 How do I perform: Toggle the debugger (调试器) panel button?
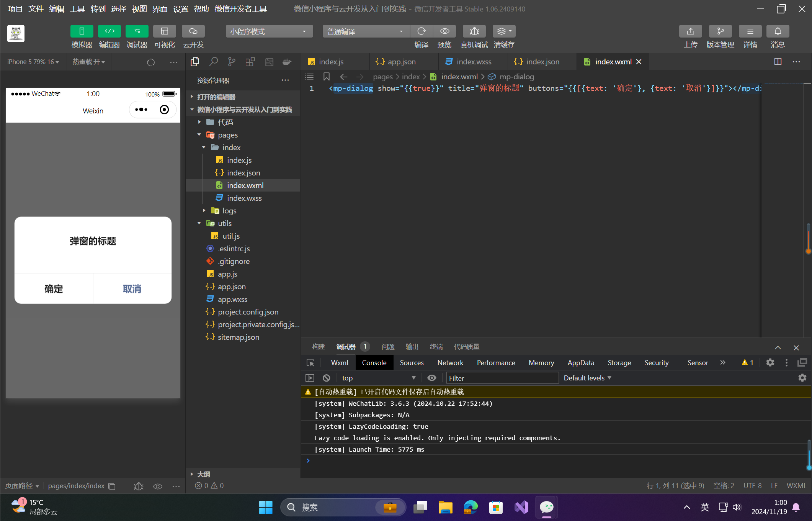pos(137,31)
